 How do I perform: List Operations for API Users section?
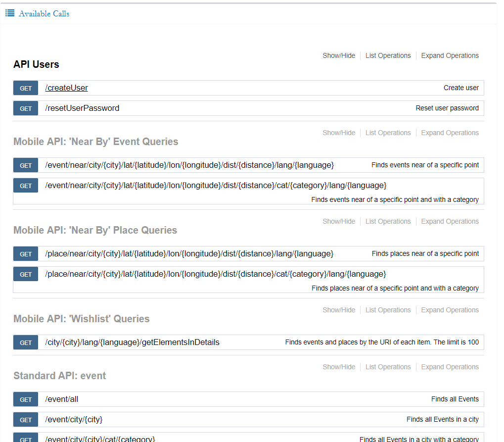click(x=388, y=56)
